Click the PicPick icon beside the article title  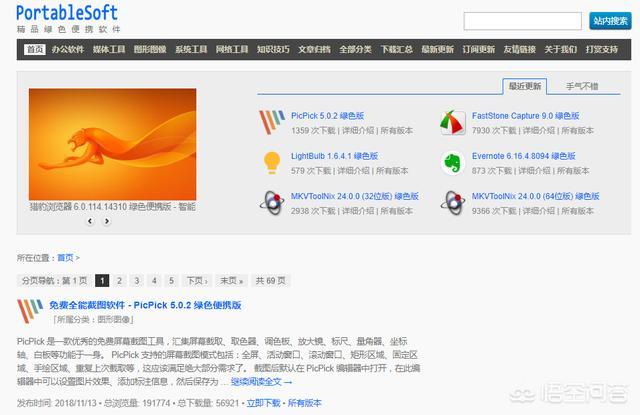pos(29,313)
